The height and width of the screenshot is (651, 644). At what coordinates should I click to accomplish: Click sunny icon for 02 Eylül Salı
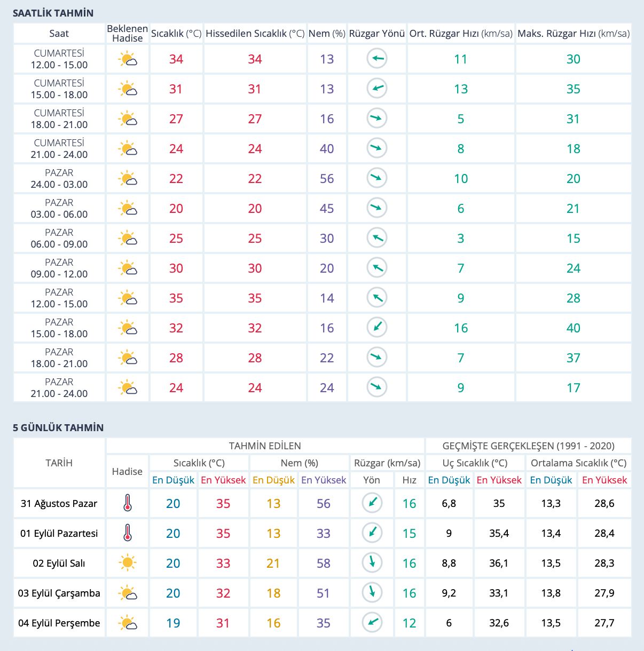point(127,563)
